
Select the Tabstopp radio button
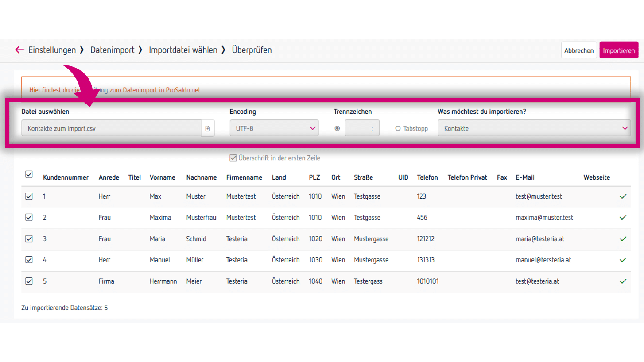[398, 128]
